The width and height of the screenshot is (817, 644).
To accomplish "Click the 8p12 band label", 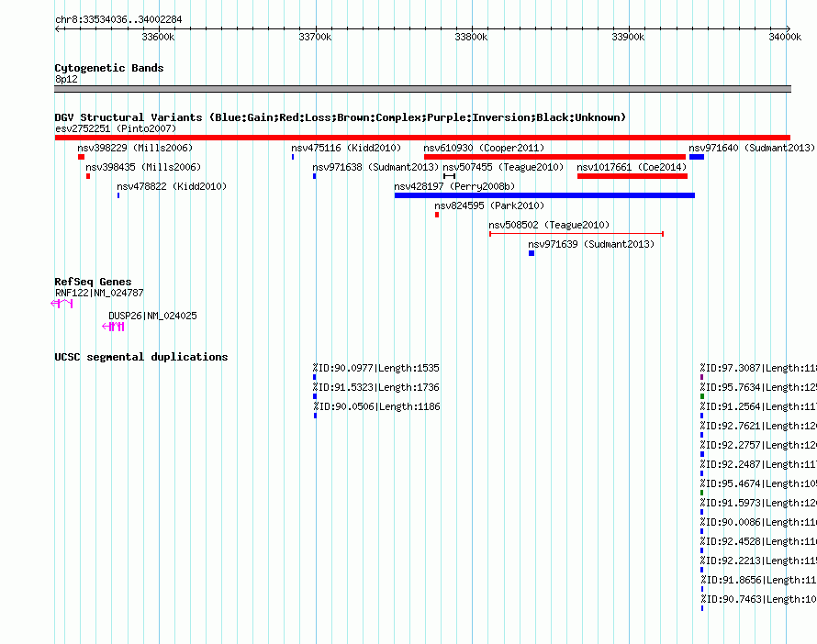I will click(66, 79).
